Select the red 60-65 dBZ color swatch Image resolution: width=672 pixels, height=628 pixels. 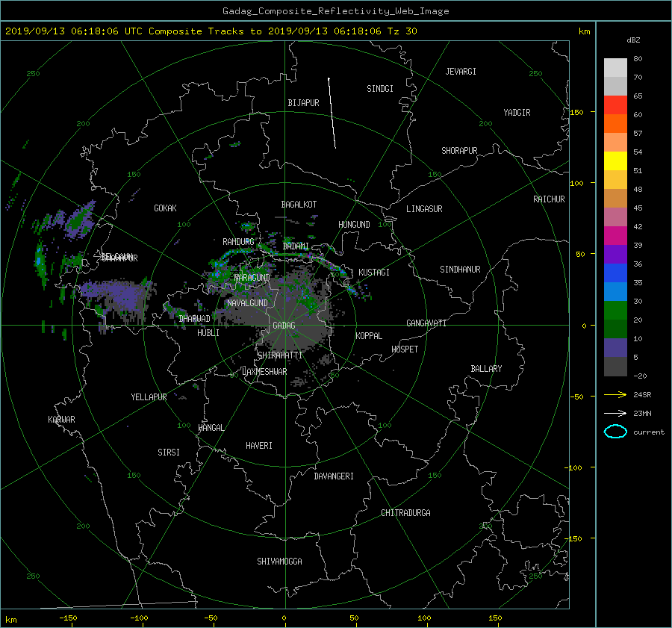click(x=615, y=105)
